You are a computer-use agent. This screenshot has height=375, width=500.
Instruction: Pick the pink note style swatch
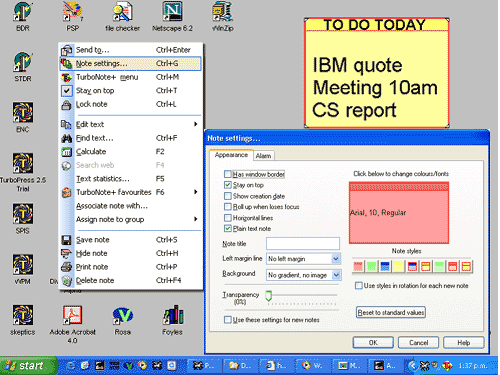click(358, 266)
